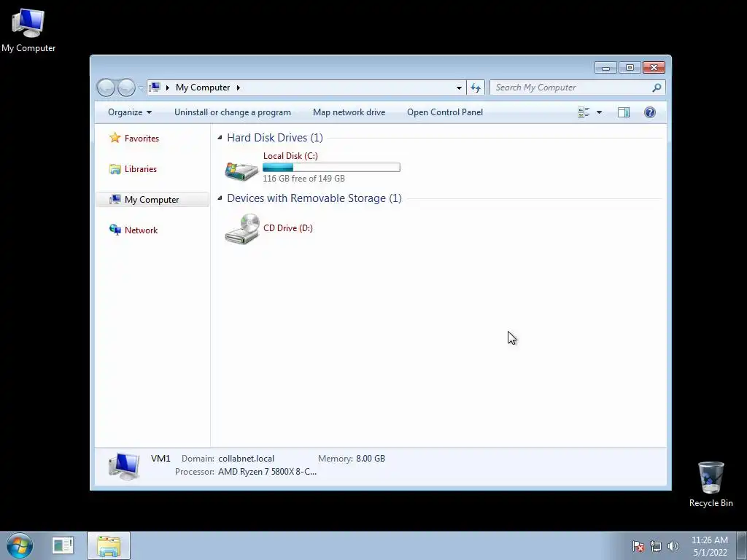Click Devices with Removable Storage (1) heading

314,198
